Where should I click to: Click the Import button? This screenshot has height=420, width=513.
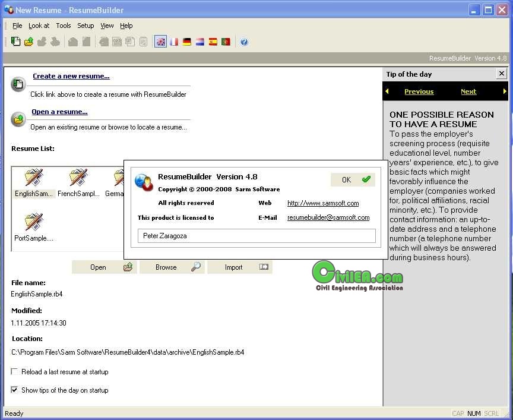[x=240, y=267]
